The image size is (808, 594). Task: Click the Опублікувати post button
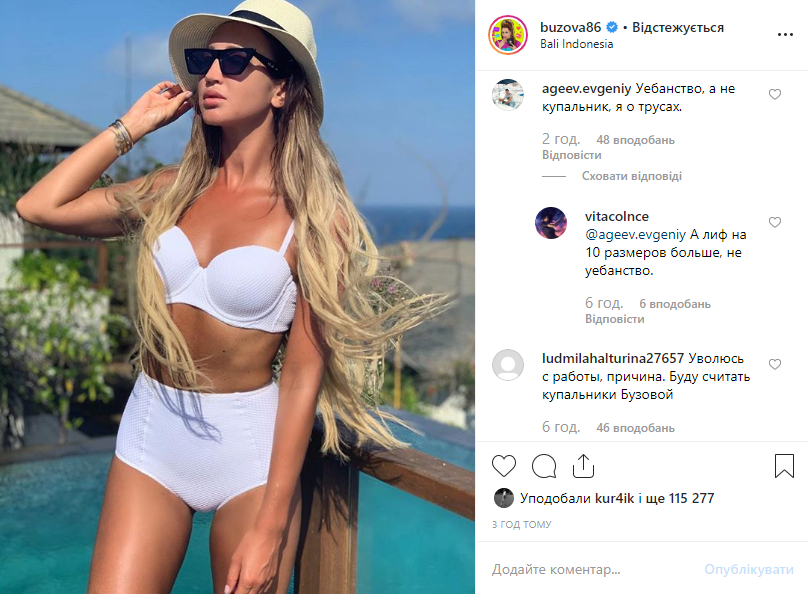(749, 569)
